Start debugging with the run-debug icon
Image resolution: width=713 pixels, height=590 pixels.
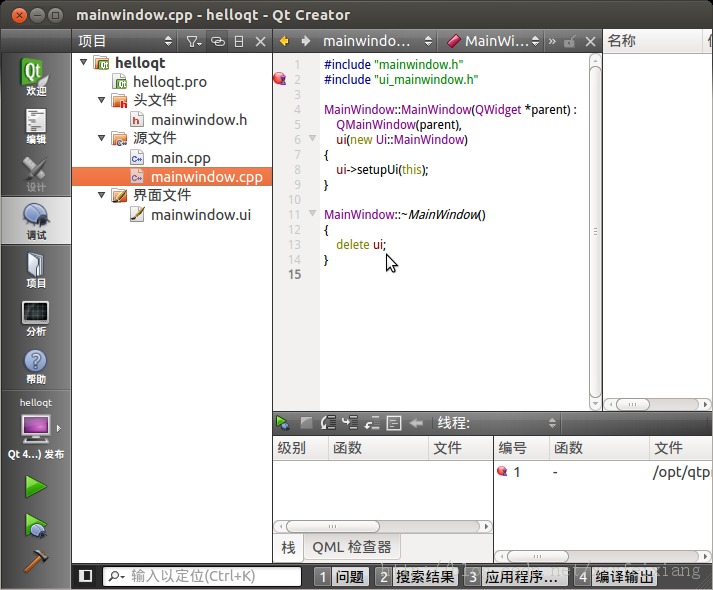(x=35, y=525)
